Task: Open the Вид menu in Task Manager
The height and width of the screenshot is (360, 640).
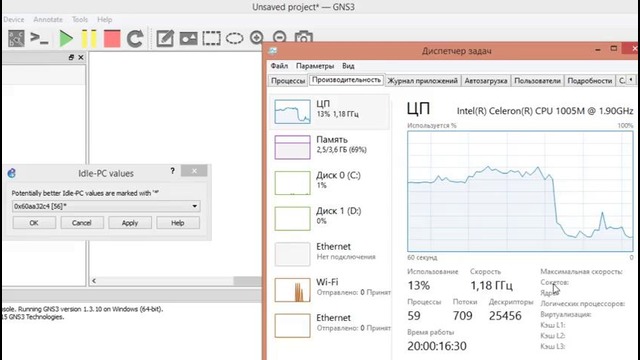Action: (348, 66)
